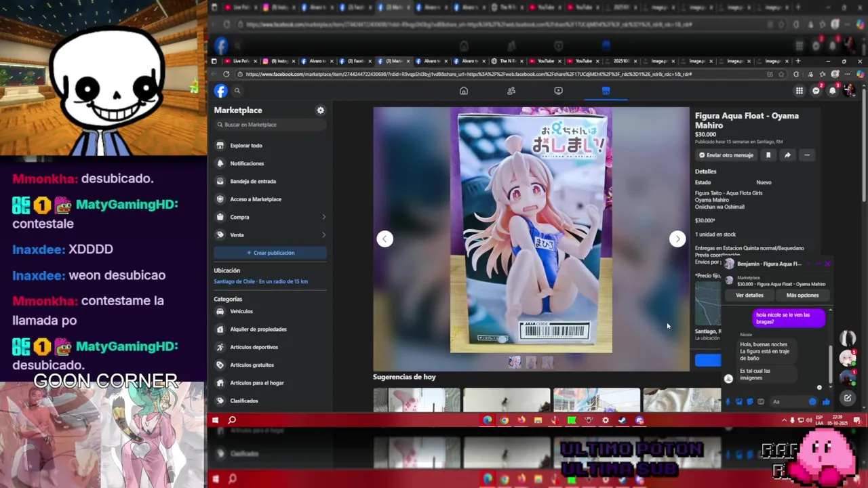
Task: Open Windows taskbar search
Action: click(232, 420)
